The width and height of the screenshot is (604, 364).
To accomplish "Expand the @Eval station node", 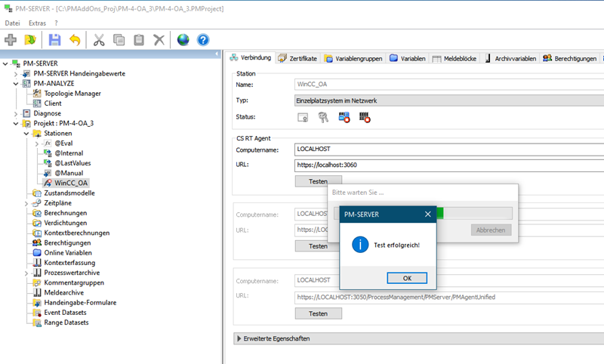I will tap(37, 143).
